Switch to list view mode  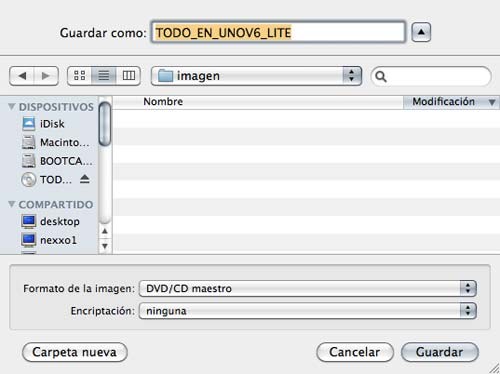pos(104,76)
